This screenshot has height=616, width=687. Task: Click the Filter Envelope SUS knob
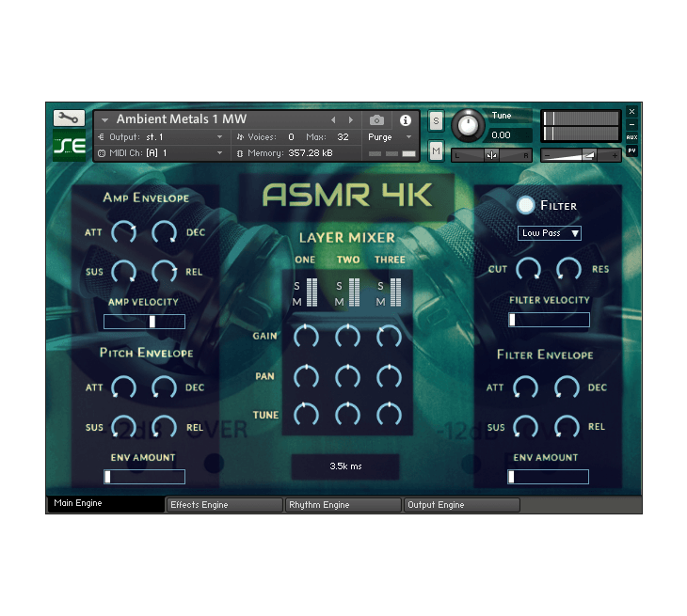[x=525, y=427]
